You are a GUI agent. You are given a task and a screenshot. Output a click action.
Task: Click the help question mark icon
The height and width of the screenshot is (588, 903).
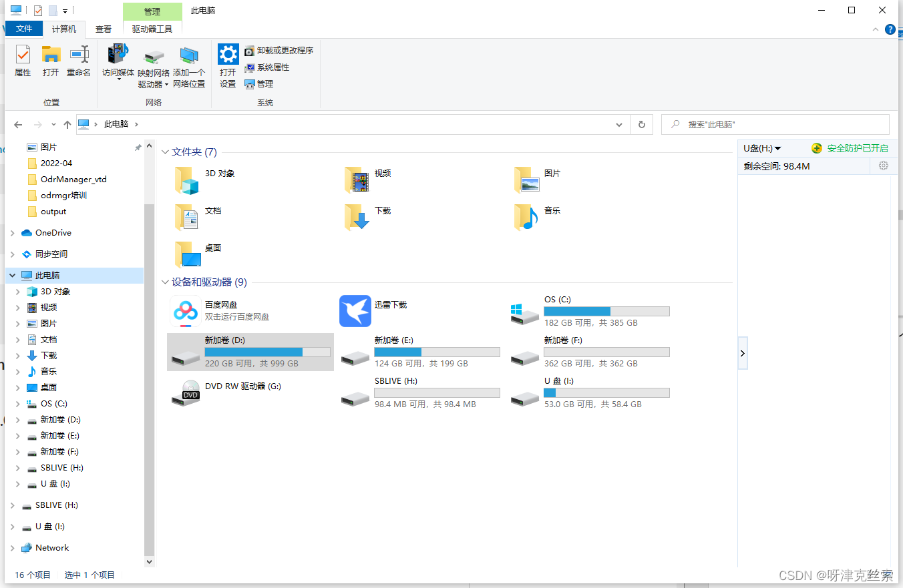coord(890,29)
